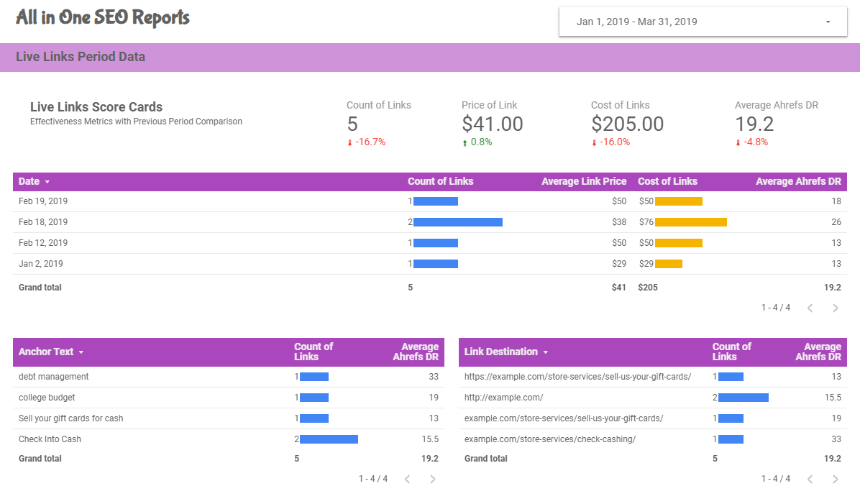Toggle sort arrow beside Anchor Text
Image resolution: width=860 pixels, height=504 pixels.
click(81, 352)
